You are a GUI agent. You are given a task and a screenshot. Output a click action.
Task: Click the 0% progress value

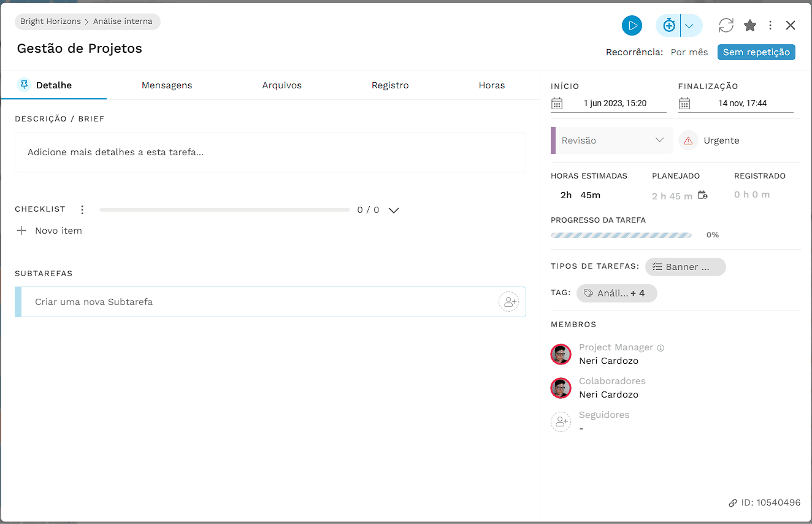[713, 235]
